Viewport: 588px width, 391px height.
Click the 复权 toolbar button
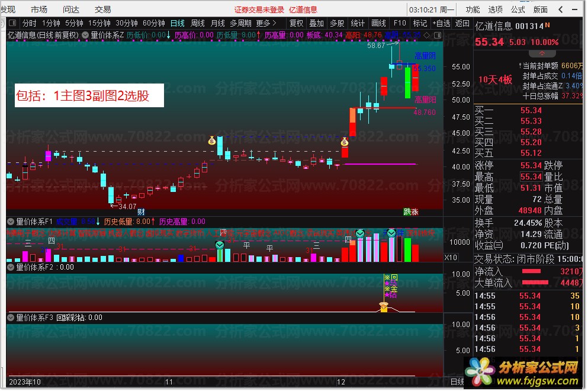coord(296,23)
